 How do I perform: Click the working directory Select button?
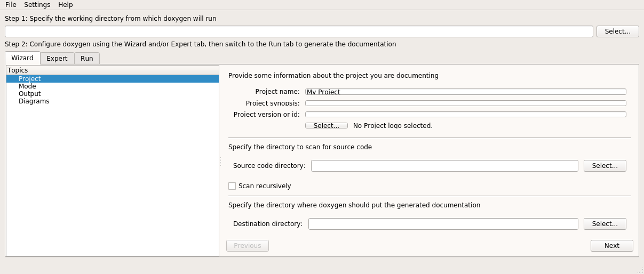click(618, 31)
